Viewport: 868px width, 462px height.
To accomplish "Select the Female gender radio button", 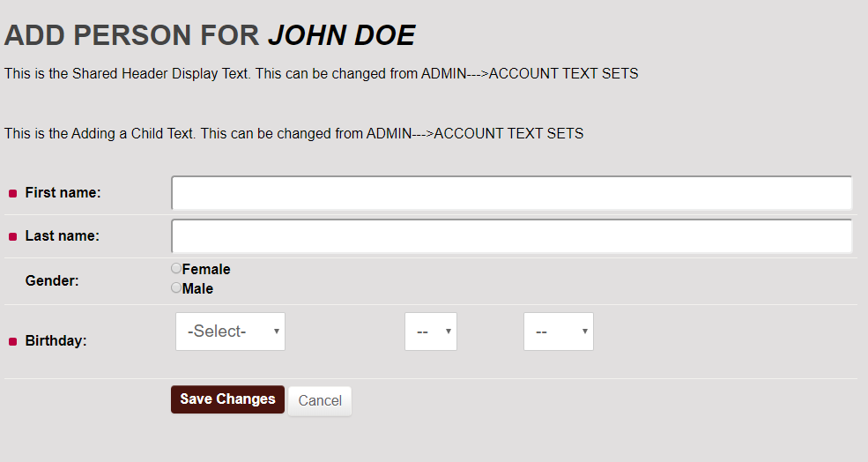I will click(176, 268).
